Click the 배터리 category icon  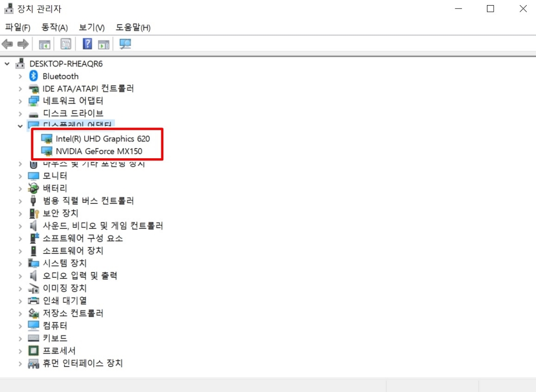click(34, 188)
